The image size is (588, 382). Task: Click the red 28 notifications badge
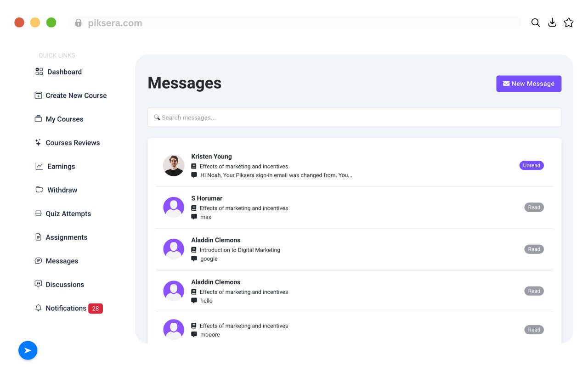(x=96, y=309)
